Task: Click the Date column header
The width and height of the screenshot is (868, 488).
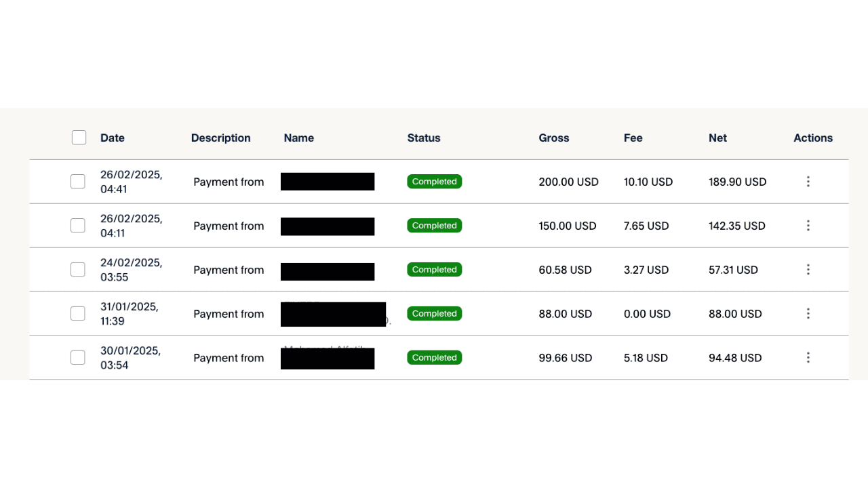Action: (113, 138)
